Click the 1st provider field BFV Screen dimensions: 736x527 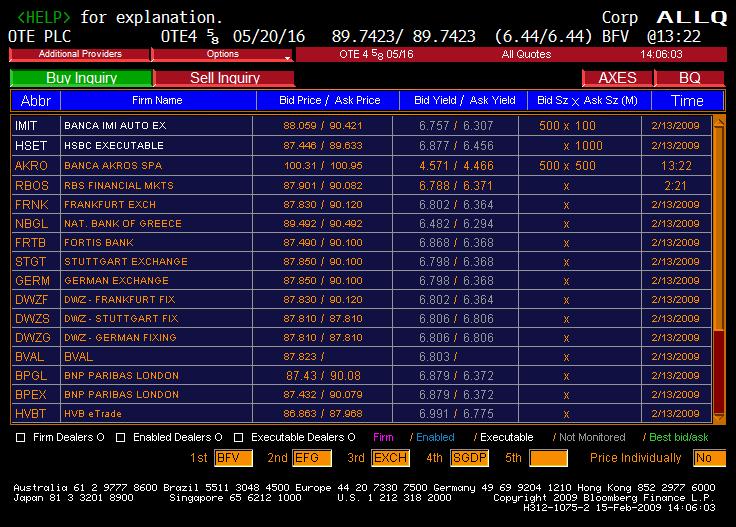233,458
